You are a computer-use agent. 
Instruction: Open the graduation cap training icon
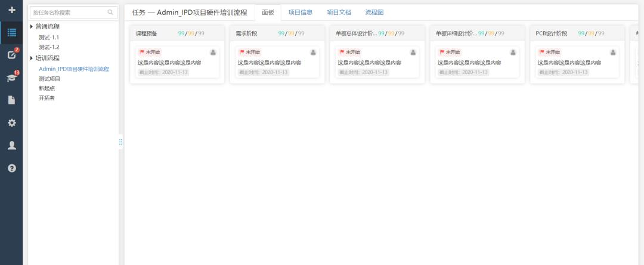pos(11,78)
